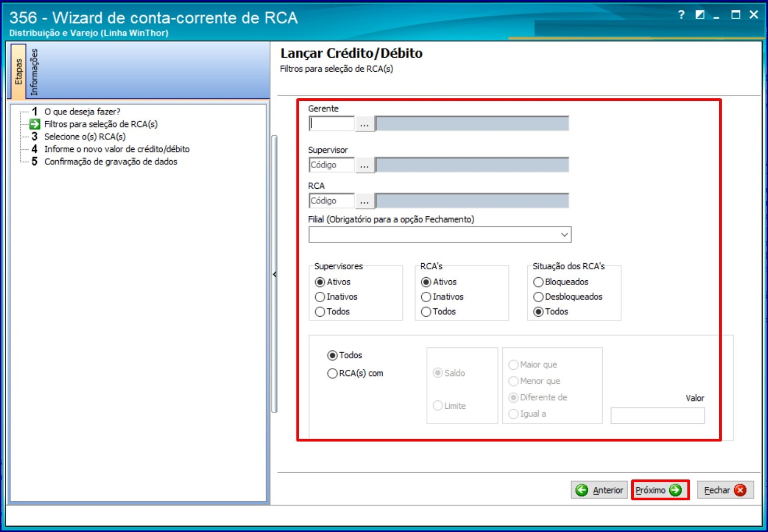Select step Filtros para seleção de RCA(s)

(x=100, y=124)
